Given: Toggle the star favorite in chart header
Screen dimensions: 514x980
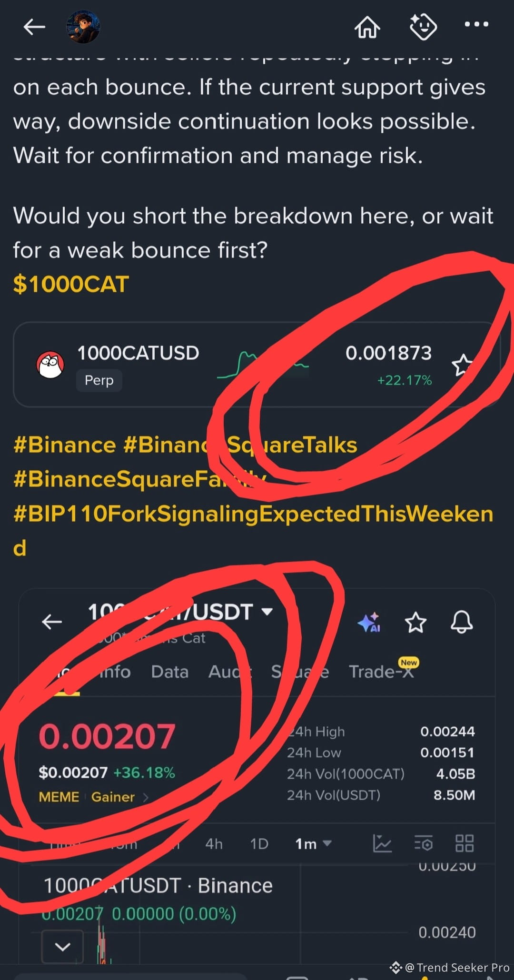Looking at the screenshot, I should [x=415, y=622].
